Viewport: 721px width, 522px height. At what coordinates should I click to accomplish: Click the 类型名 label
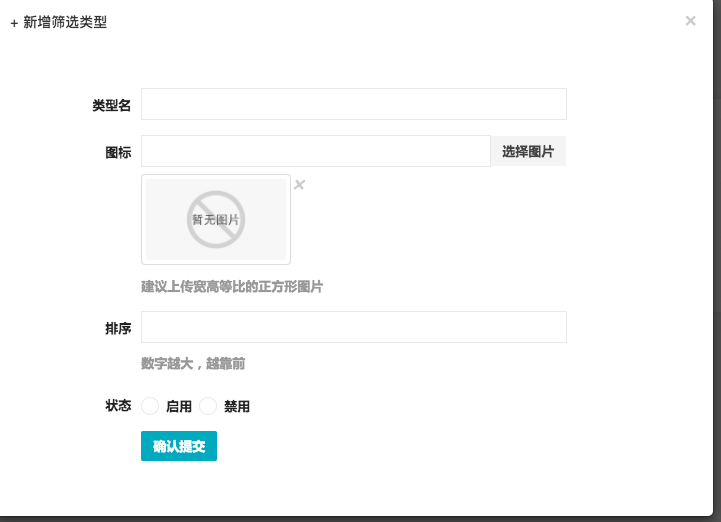point(112,105)
